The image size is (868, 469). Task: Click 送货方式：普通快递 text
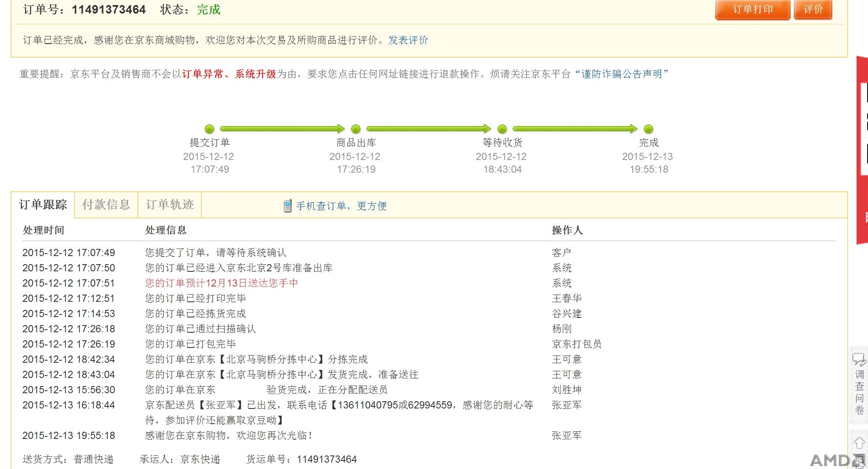click(68, 459)
